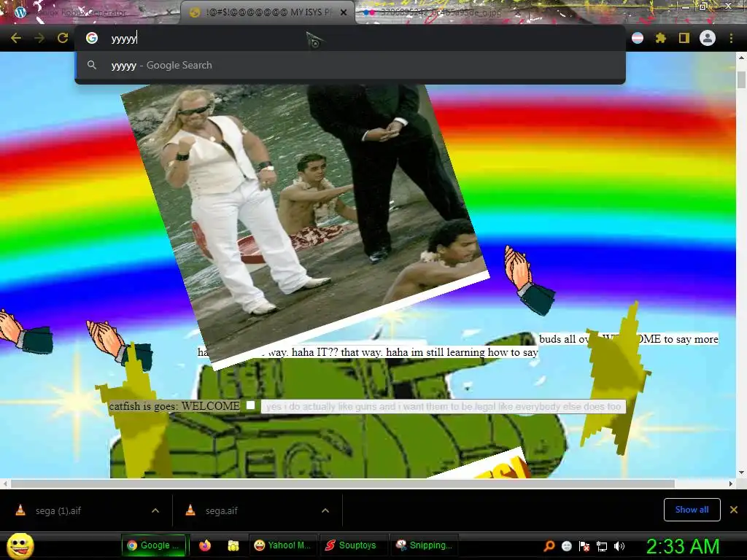Reload the current page
This screenshot has width=747, height=560.
coord(63,38)
